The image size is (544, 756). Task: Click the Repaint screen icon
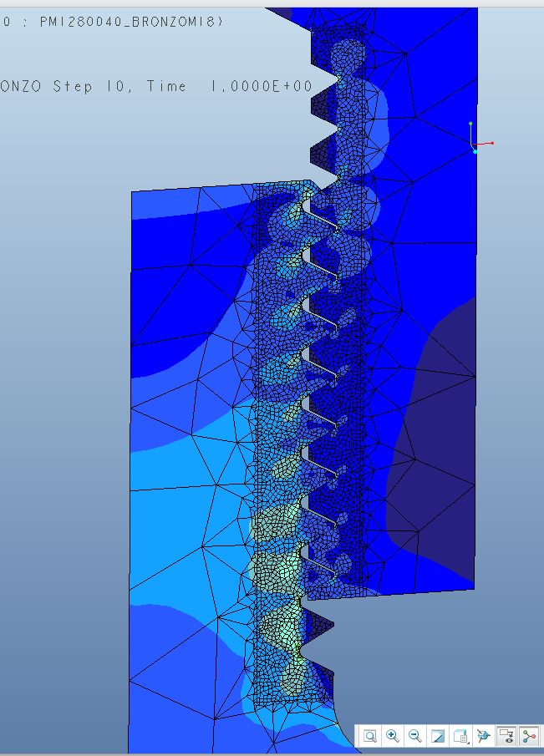[438, 736]
